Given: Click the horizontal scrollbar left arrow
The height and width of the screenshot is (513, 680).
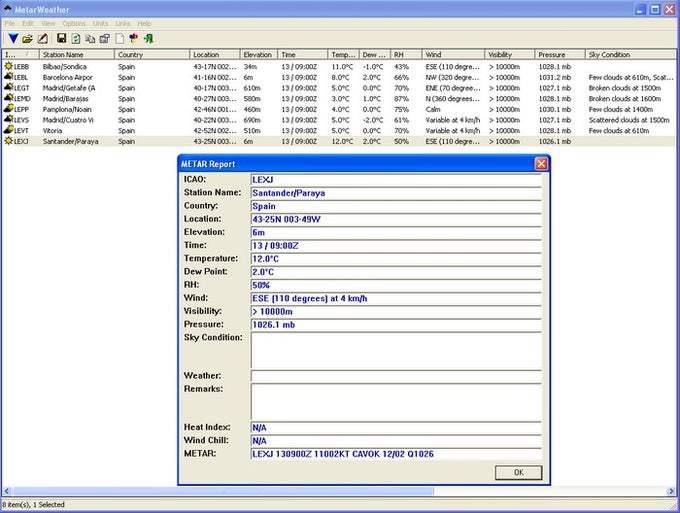Looking at the screenshot, I should click(7, 491).
